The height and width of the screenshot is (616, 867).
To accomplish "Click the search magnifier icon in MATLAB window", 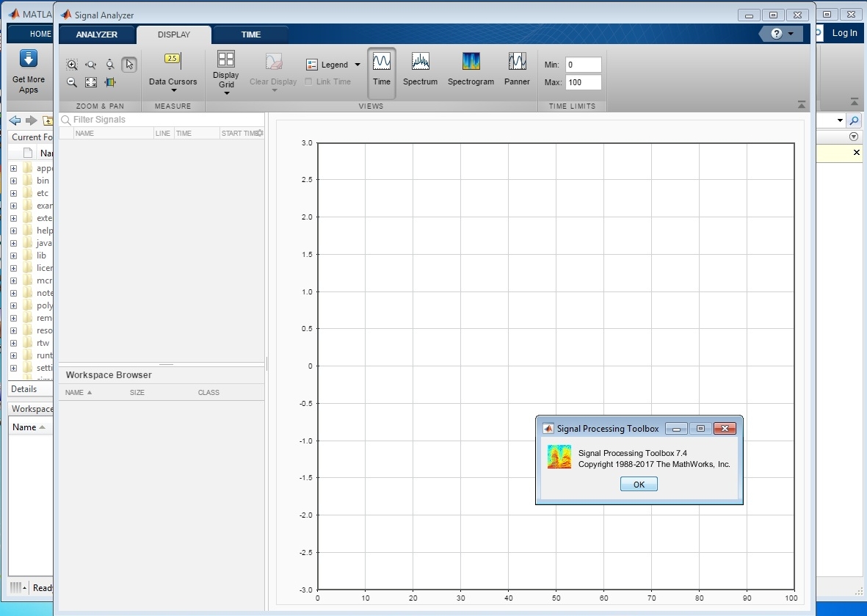I will pyautogui.click(x=854, y=120).
